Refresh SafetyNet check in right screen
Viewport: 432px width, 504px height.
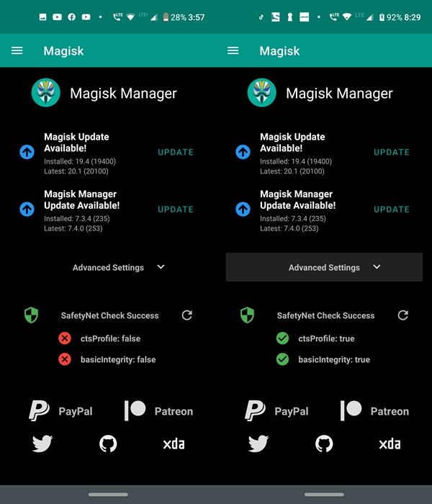click(402, 315)
